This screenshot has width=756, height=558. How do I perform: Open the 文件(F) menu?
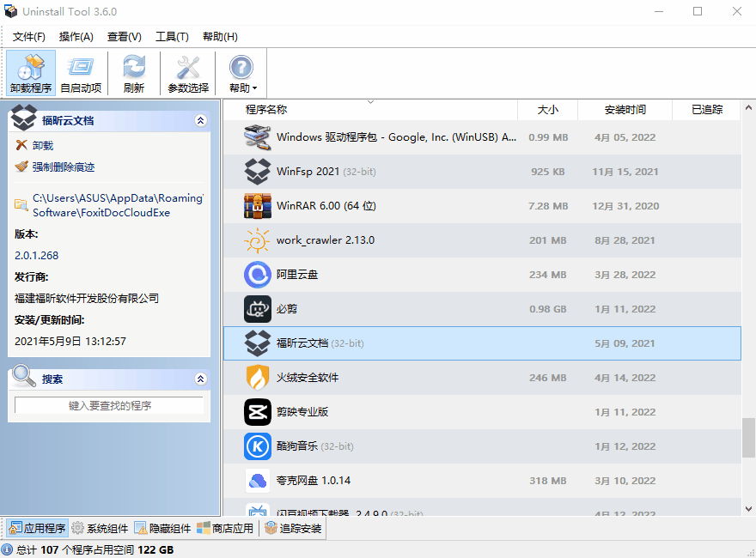29,37
